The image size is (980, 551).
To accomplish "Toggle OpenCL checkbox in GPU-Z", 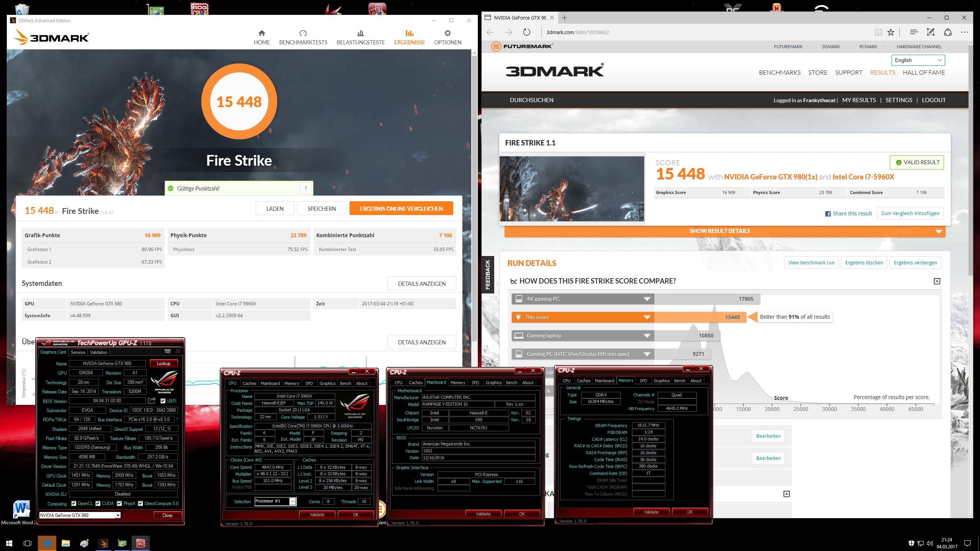I will 74,504.
